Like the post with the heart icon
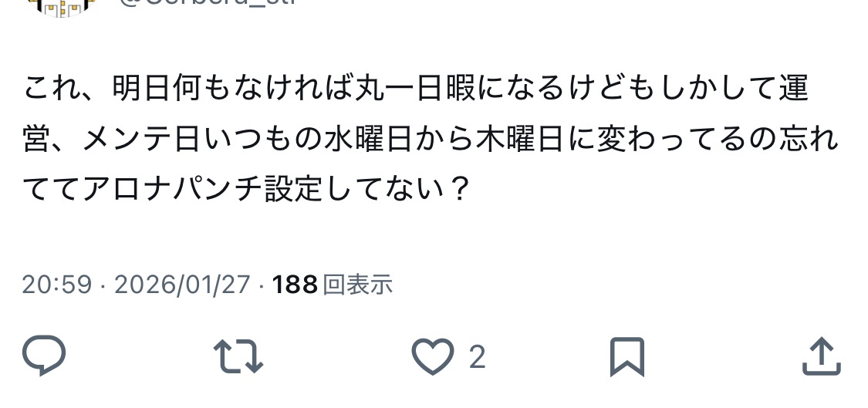This screenshot has height=408, width=868. (x=432, y=356)
